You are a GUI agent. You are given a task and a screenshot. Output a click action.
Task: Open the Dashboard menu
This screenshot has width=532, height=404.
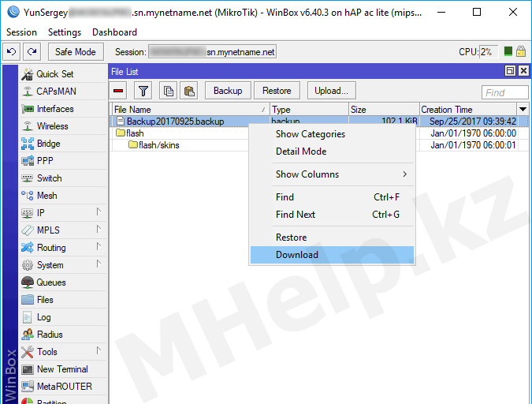115,32
